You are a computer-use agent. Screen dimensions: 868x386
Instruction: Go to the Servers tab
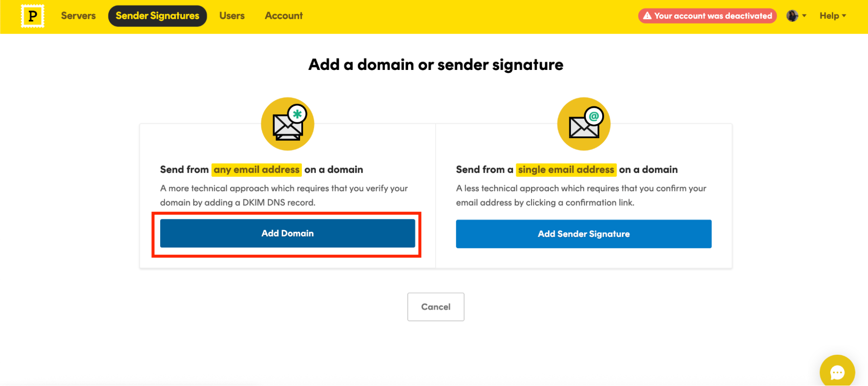point(78,16)
